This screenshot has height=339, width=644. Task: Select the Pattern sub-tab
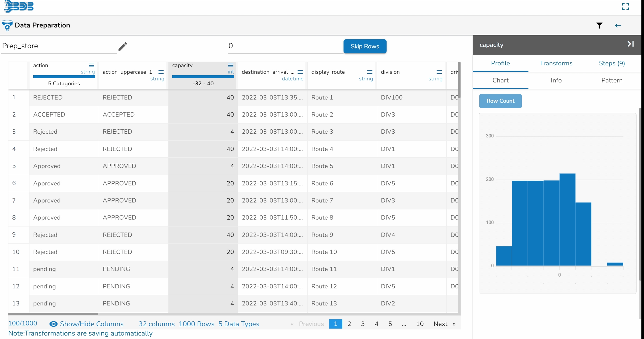(612, 80)
